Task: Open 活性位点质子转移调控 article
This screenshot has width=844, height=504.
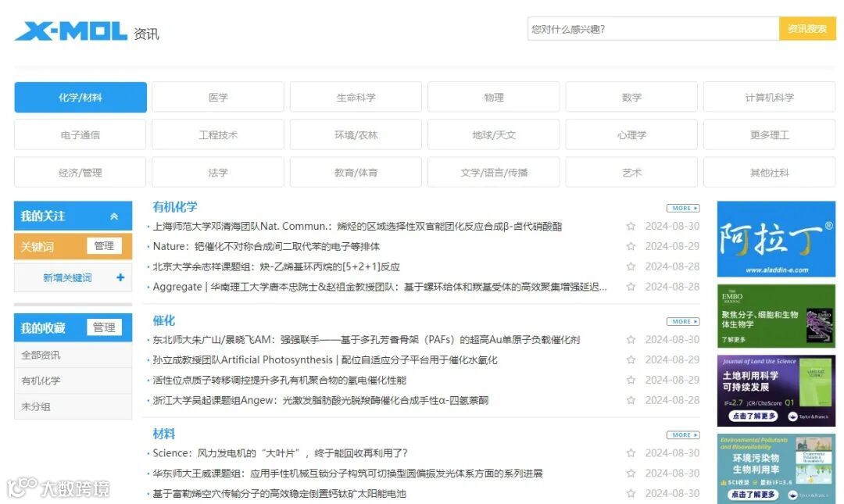Action: coord(279,381)
